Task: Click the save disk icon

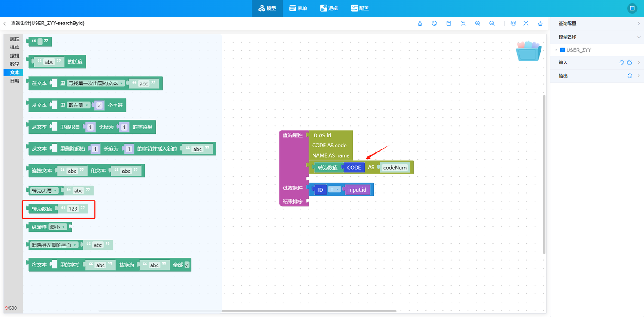Action: tap(449, 24)
